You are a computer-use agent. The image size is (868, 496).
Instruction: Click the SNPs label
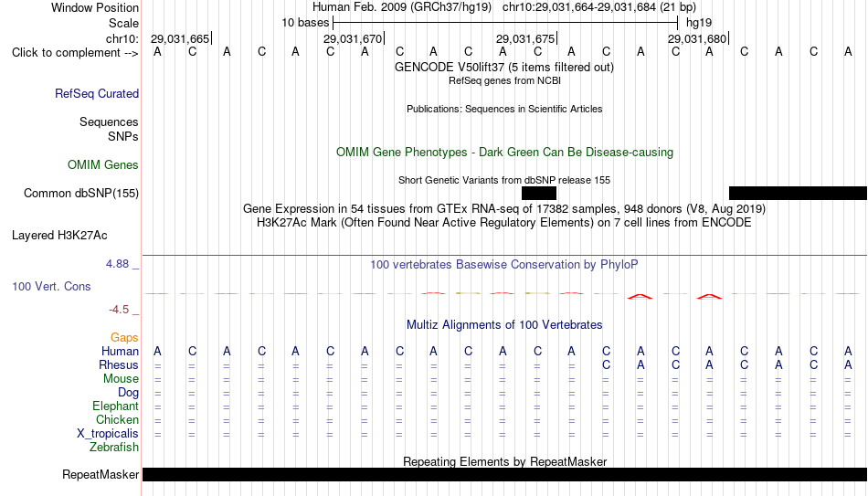coord(123,136)
